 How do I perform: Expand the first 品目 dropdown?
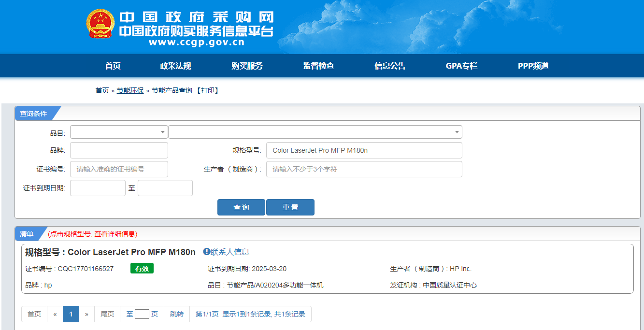pyautogui.click(x=119, y=132)
